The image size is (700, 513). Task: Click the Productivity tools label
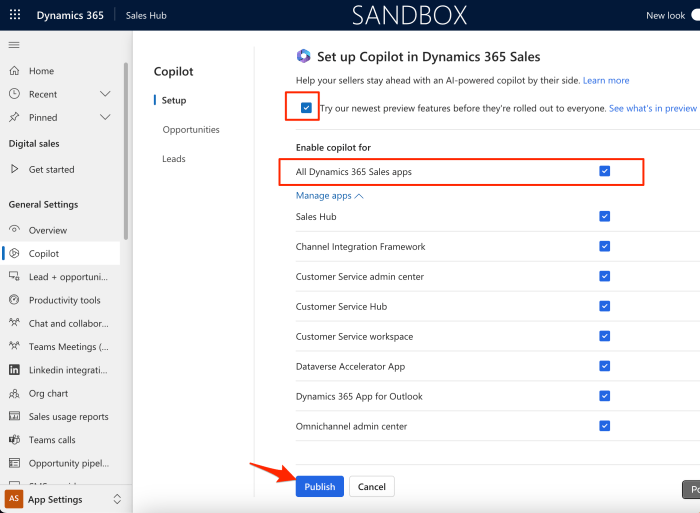pyautogui.click(x=64, y=300)
